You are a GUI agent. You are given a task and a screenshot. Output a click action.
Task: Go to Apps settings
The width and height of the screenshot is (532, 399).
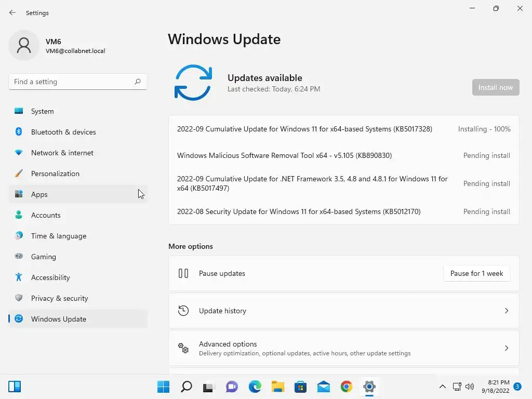point(78,194)
